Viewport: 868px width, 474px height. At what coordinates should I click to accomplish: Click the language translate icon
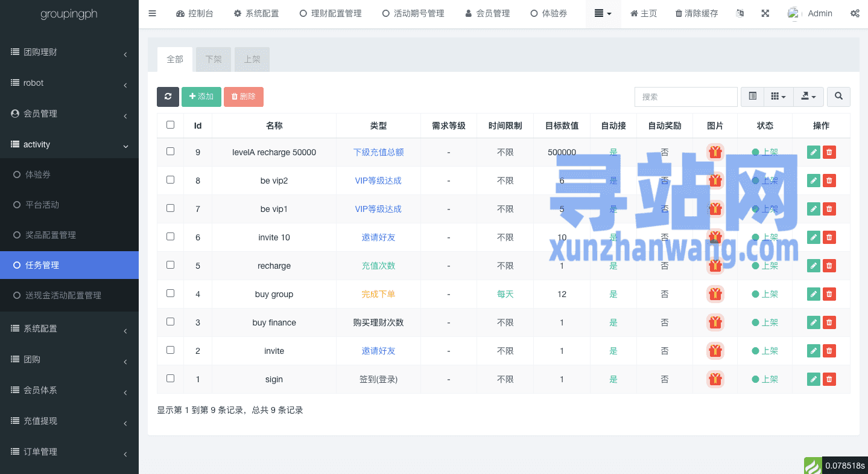coord(740,13)
